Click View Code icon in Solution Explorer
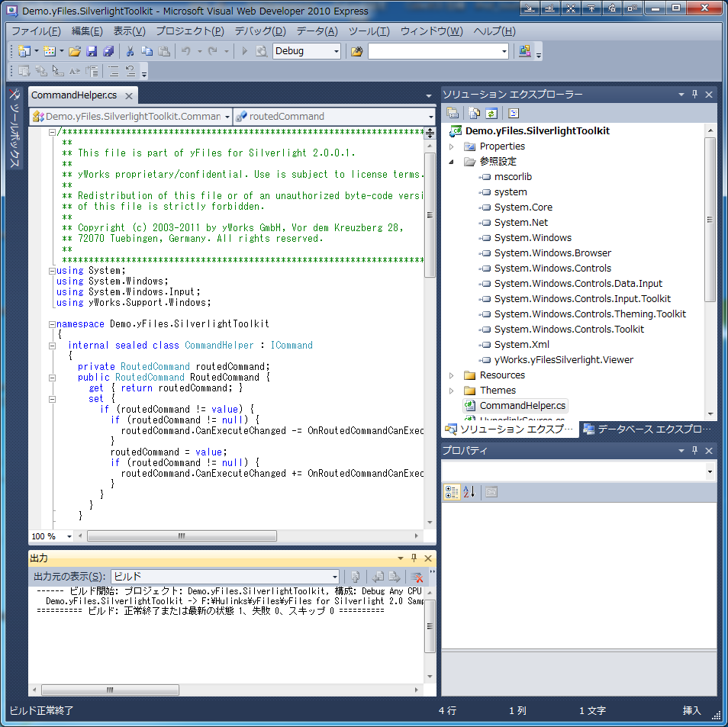Screen dimensions: 728x727 tap(514, 113)
